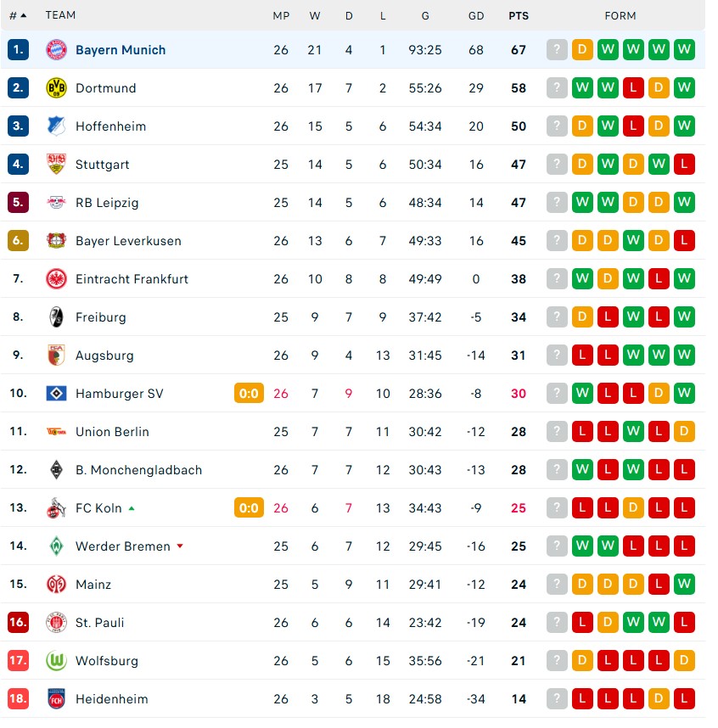Open the RB Leipzig team logo

tap(57, 202)
